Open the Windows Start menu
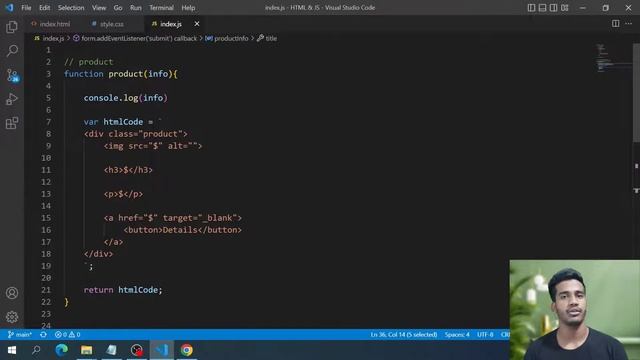640x360 pixels. coord(11,350)
